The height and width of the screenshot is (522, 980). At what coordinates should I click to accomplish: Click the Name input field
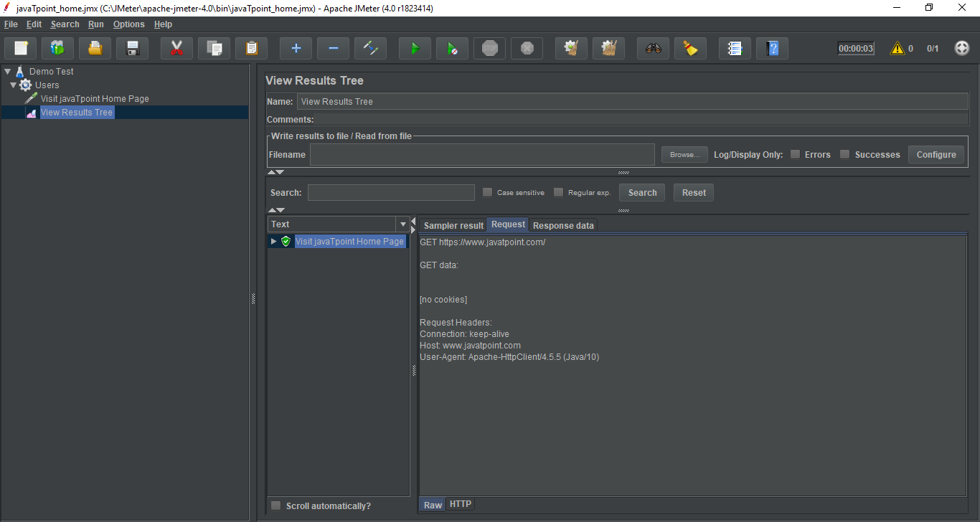coord(633,101)
